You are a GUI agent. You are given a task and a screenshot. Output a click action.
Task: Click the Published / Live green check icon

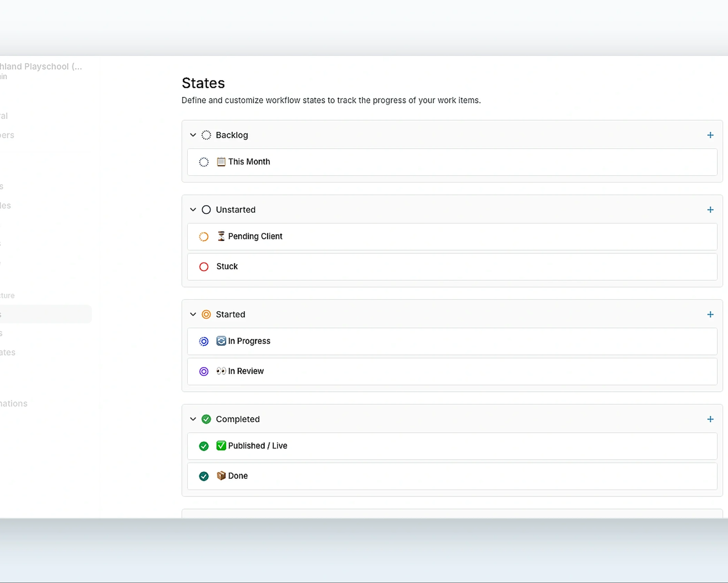[x=204, y=446]
